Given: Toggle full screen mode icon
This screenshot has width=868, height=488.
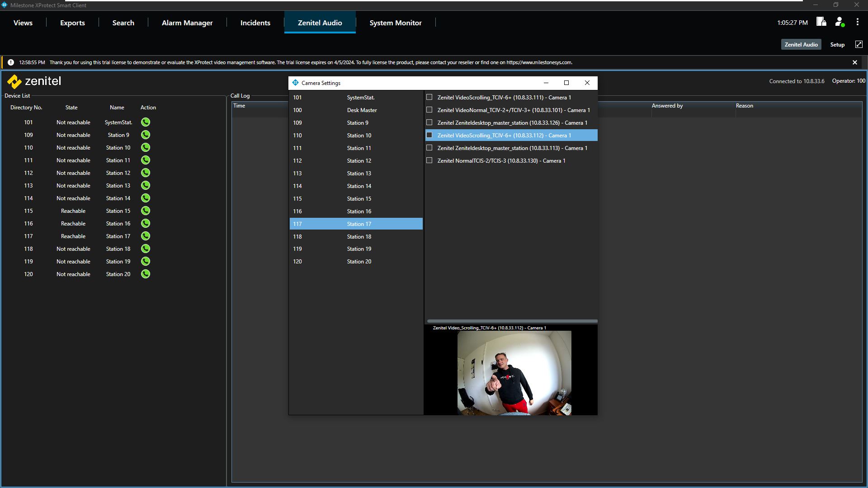Looking at the screenshot, I should 859,44.
